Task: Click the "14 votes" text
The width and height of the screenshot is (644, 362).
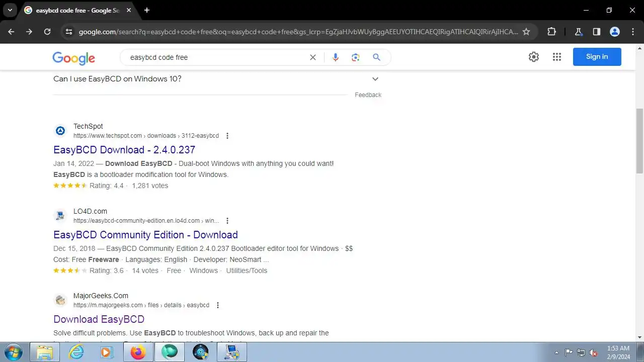Action: click(x=145, y=270)
